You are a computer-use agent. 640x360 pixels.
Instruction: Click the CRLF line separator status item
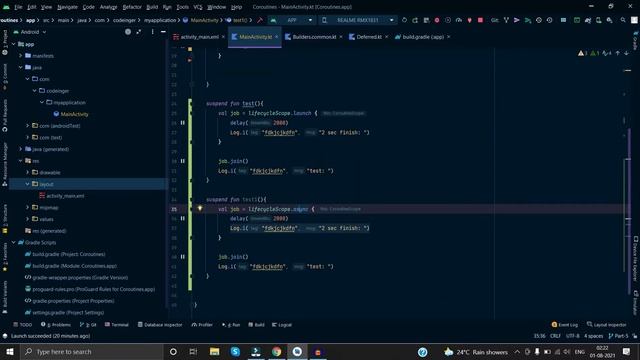[555, 336]
